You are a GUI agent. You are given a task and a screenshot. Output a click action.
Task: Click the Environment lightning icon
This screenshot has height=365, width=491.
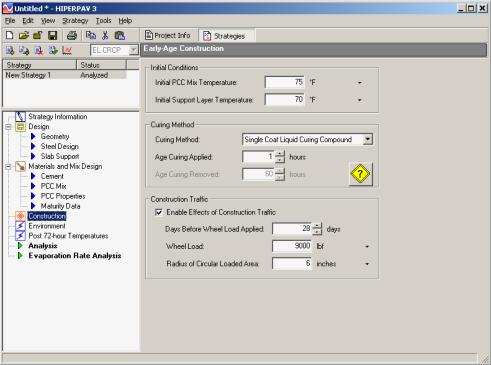(x=20, y=226)
